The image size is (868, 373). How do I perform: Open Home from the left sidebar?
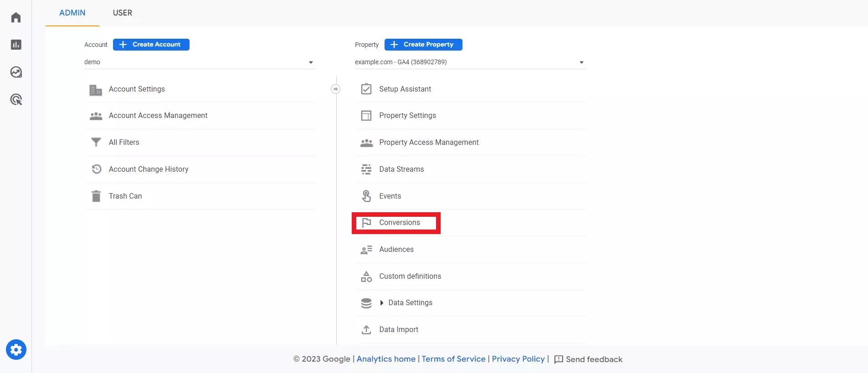tap(16, 17)
